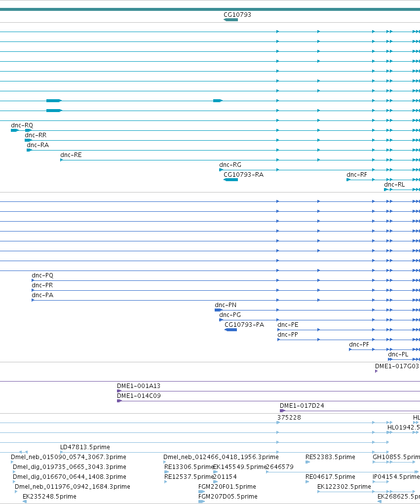The height and width of the screenshot is (504, 420).
Task: Click the RE52383.5prime light-blue glyph
Action: click(x=307, y=462)
